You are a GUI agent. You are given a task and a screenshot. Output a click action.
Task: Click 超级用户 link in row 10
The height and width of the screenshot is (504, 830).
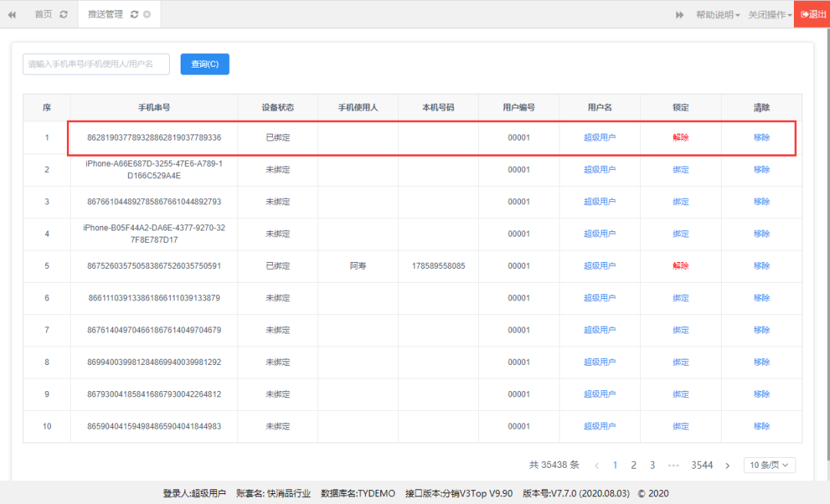coord(599,426)
